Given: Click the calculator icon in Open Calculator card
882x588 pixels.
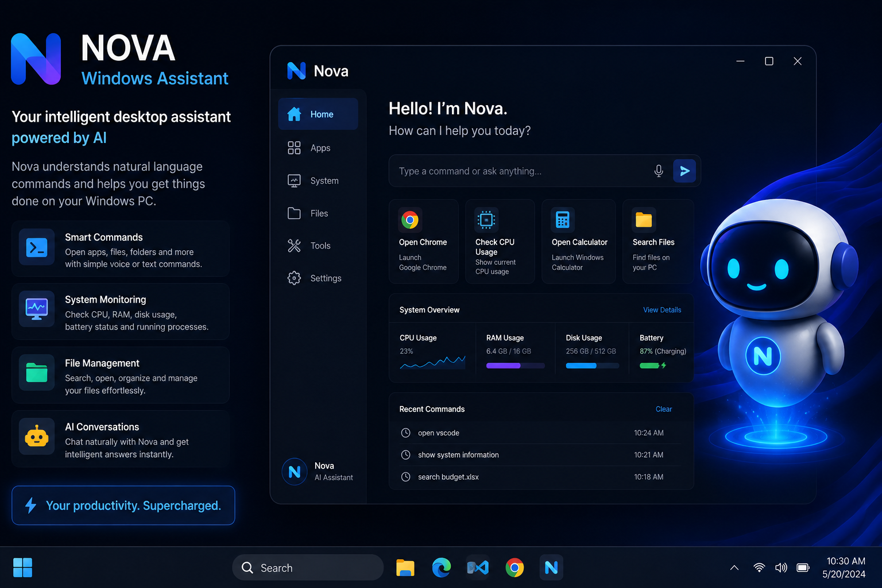Looking at the screenshot, I should tap(563, 219).
